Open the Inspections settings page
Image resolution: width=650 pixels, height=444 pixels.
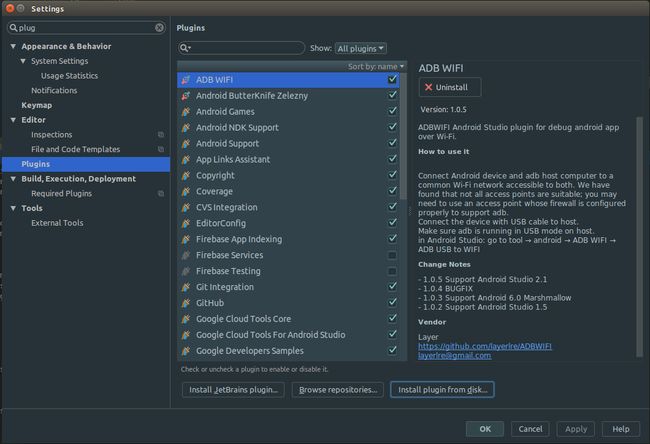(x=51, y=135)
